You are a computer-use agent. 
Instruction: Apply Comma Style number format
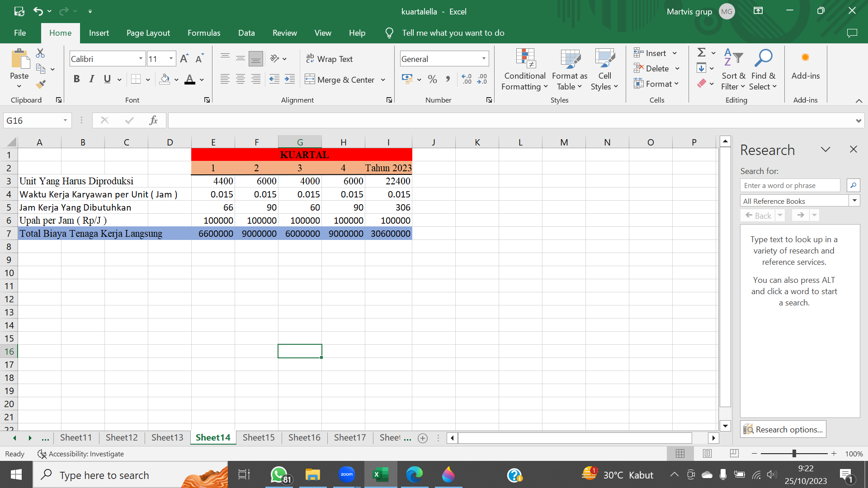[448, 80]
